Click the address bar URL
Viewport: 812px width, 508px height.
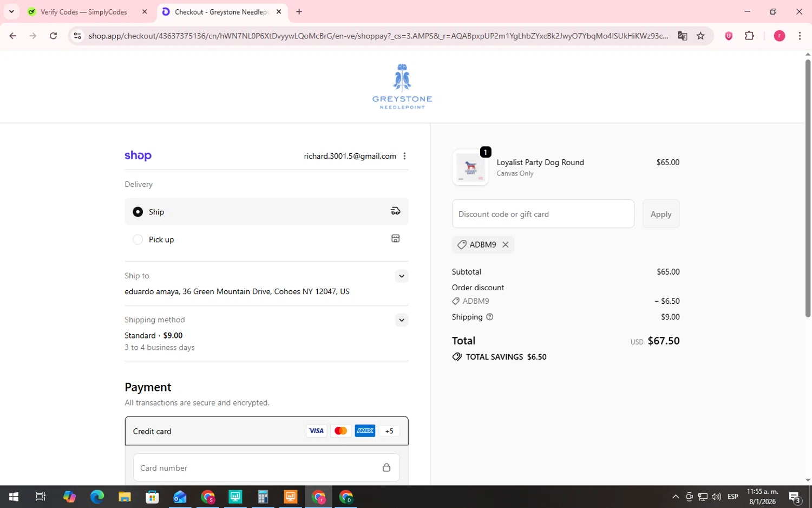[378, 36]
